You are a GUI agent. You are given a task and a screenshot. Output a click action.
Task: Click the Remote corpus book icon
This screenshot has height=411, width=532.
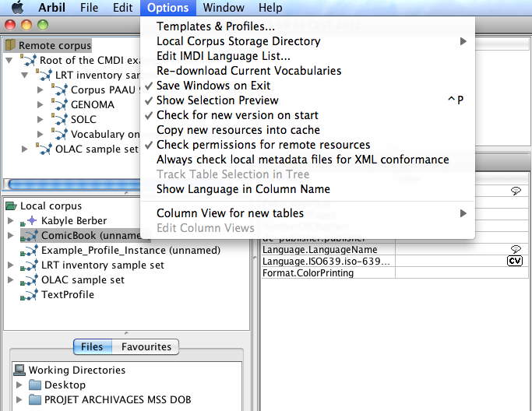click(x=11, y=45)
